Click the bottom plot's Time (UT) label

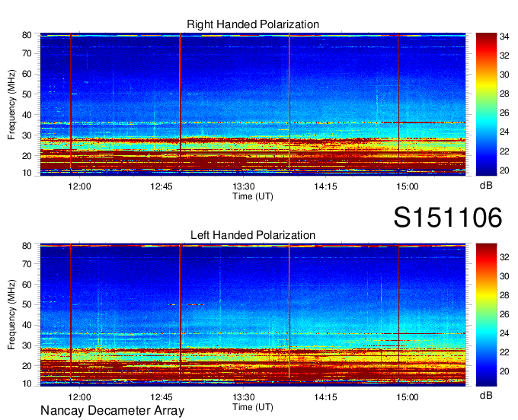tap(253, 407)
